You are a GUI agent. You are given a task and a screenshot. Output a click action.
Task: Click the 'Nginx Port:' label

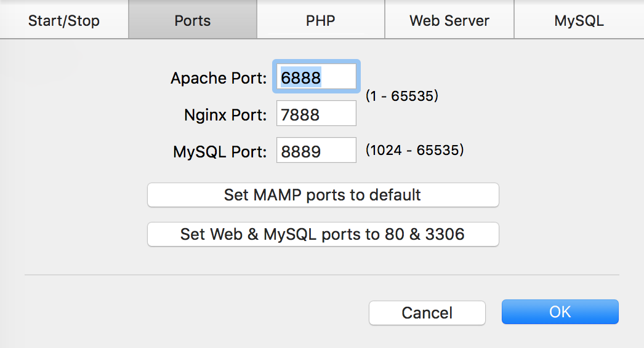225,115
